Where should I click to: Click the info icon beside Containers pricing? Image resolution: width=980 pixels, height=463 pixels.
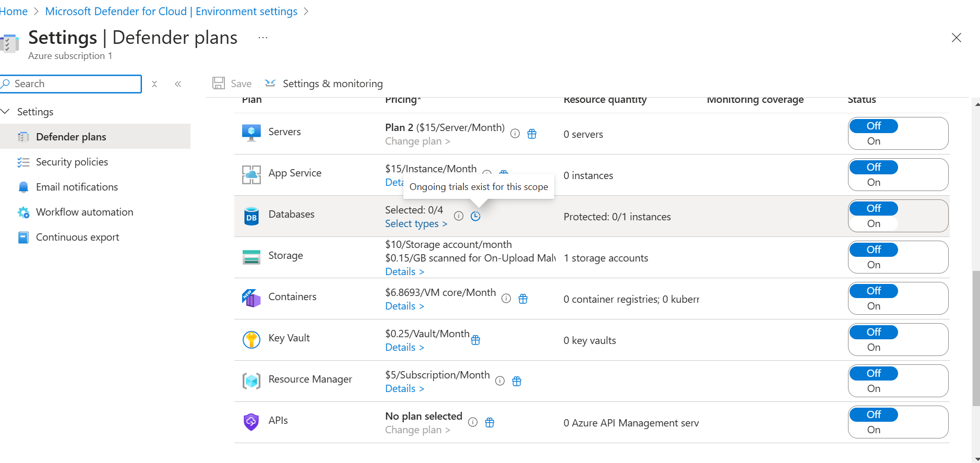point(506,299)
